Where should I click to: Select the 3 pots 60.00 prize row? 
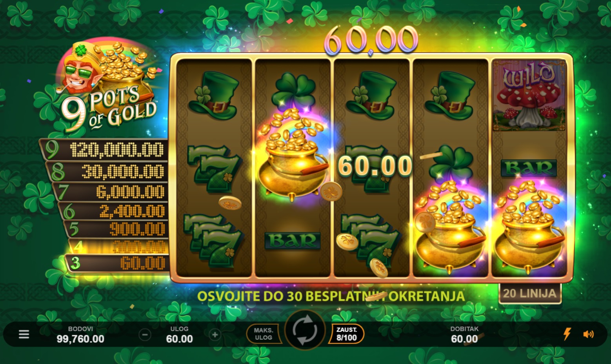click(117, 263)
